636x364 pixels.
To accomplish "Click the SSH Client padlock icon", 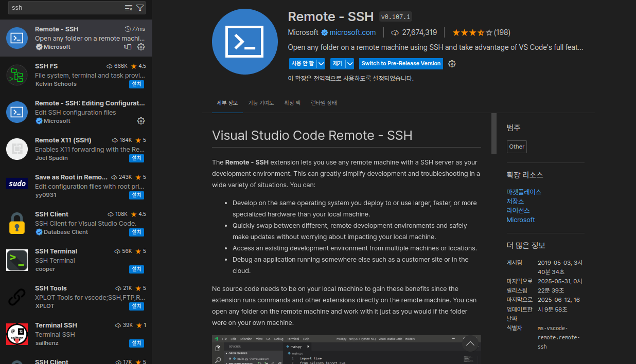I will pyautogui.click(x=17, y=223).
